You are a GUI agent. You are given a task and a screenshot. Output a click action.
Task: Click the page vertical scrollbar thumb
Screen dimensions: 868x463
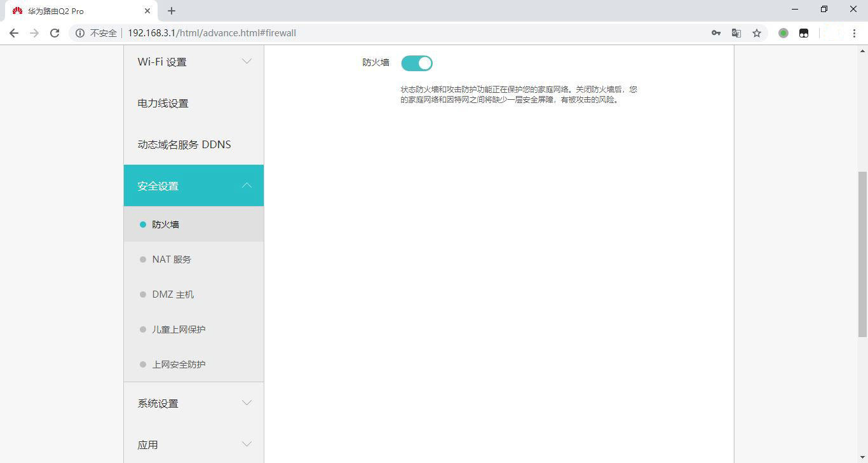[863, 254]
